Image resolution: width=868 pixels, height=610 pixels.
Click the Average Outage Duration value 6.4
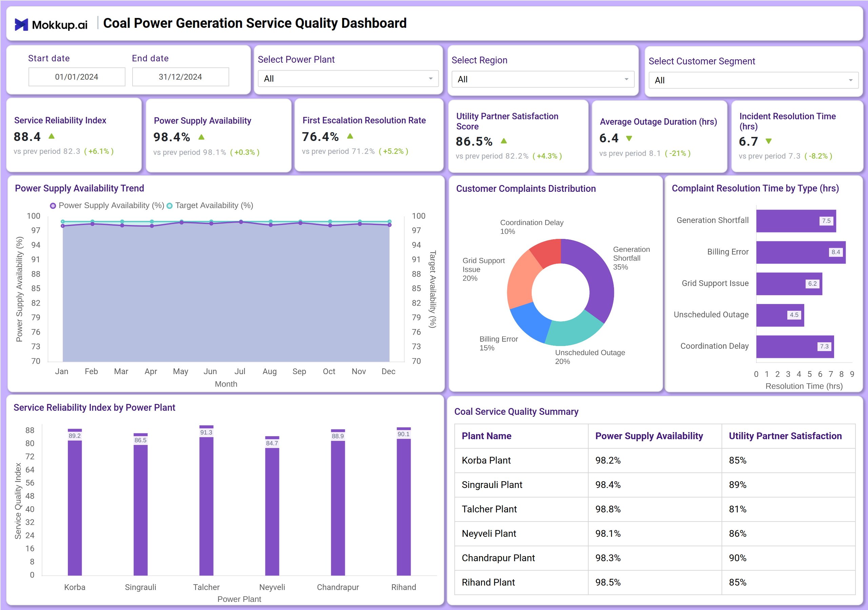point(609,138)
